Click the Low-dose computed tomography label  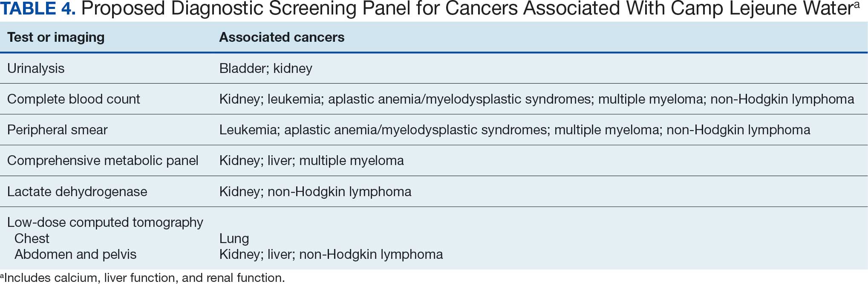(105, 222)
